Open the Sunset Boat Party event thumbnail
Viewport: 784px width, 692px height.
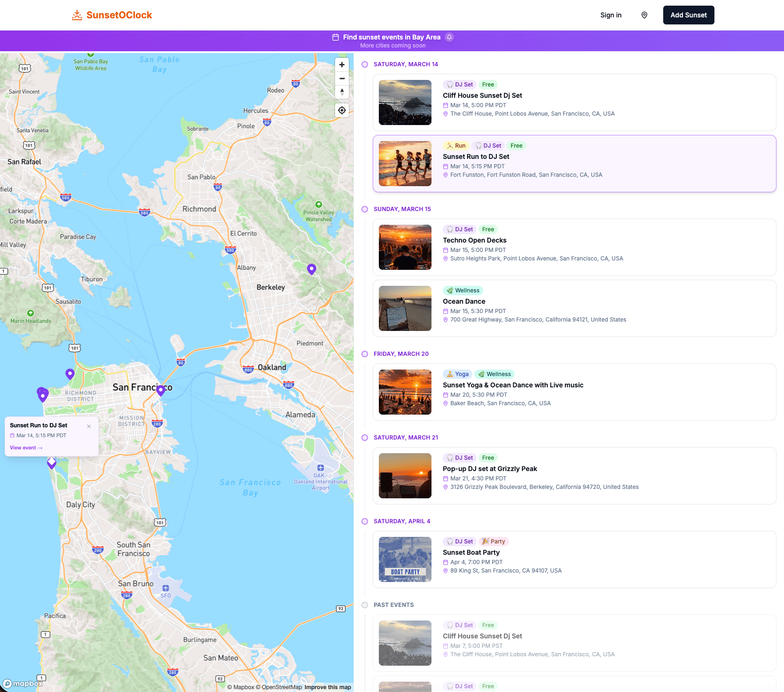[405, 559]
